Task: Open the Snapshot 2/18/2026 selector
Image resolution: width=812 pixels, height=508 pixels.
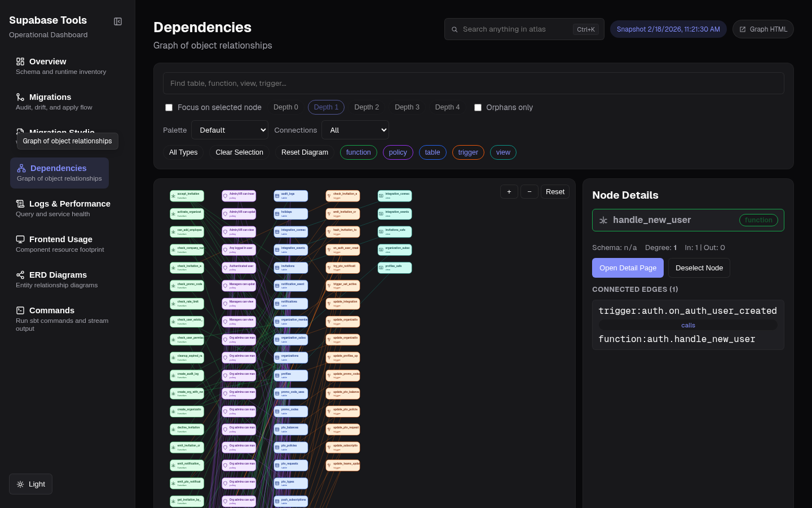Action: tap(668, 29)
